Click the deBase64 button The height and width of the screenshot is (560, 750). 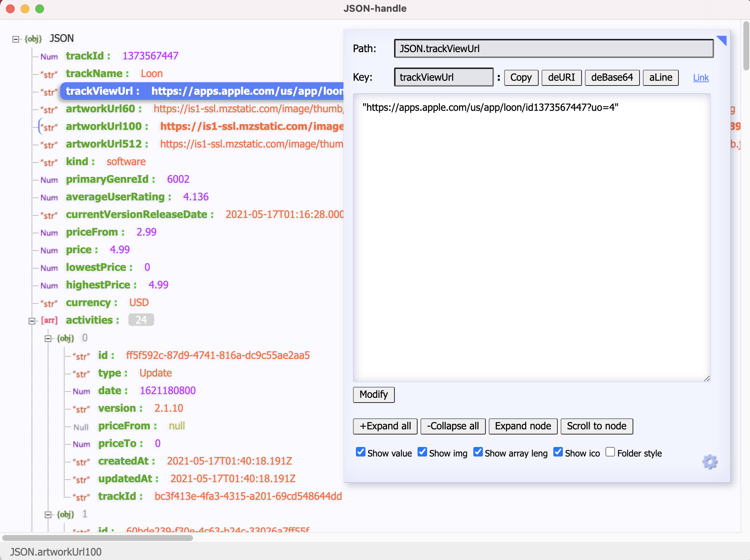[612, 77]
